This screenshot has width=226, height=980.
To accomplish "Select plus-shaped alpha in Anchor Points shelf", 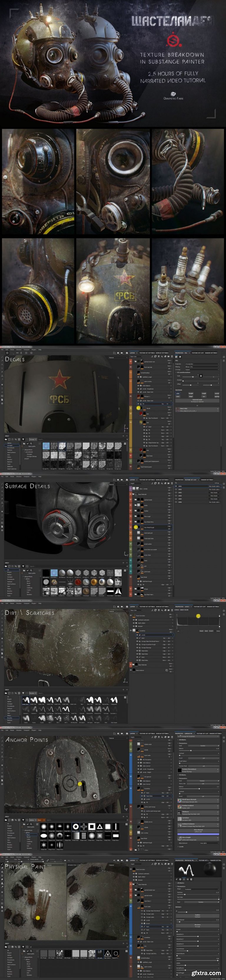I will (84, 827).
